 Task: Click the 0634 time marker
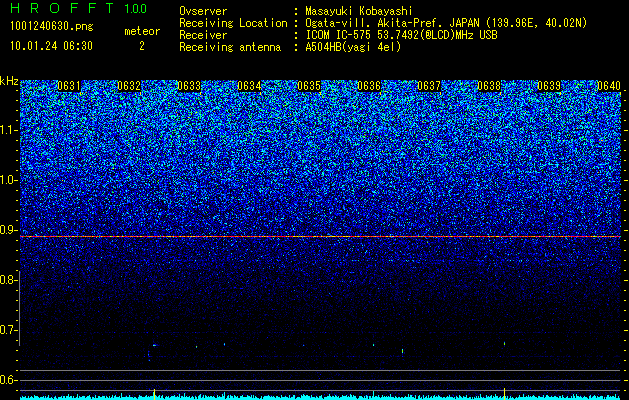(x=249, y=86)
